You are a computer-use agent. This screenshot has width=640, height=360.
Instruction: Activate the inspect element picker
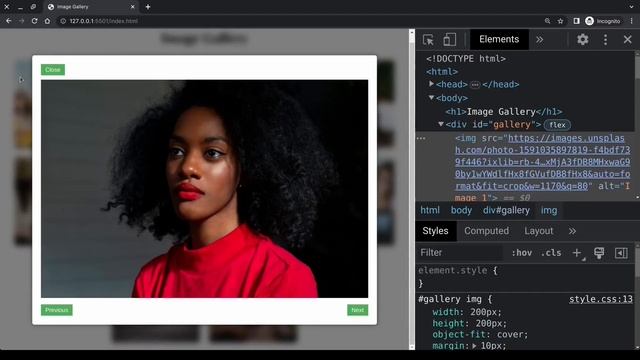(x=428, y=40)
